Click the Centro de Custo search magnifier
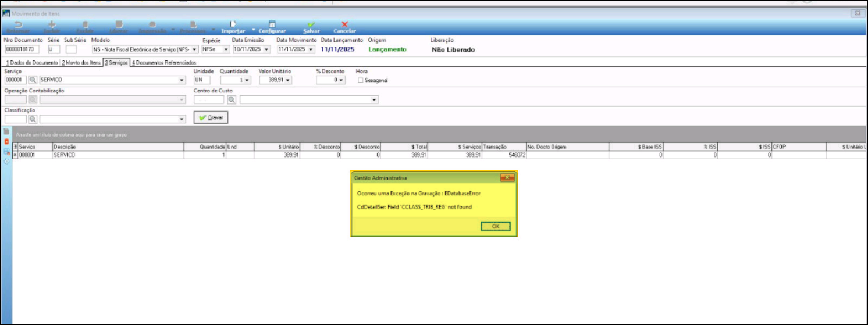Viewport: 868px width, 325px height. tap(232, 100)
